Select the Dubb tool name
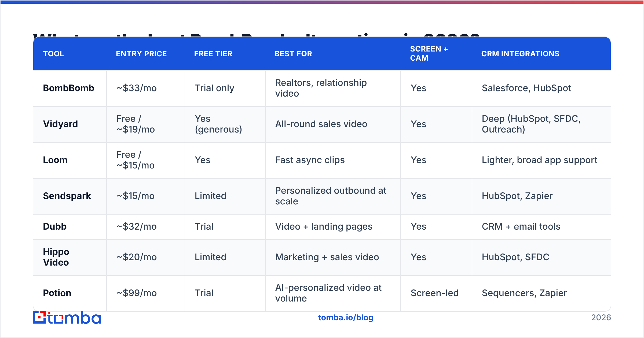The height and width of the screenshot is (338, 644). (x=55, y=226)
